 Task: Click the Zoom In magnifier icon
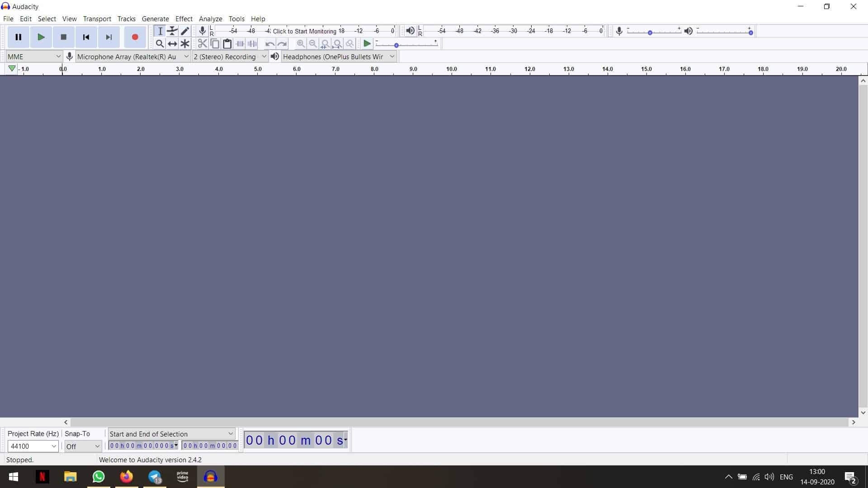pos(301,44)
